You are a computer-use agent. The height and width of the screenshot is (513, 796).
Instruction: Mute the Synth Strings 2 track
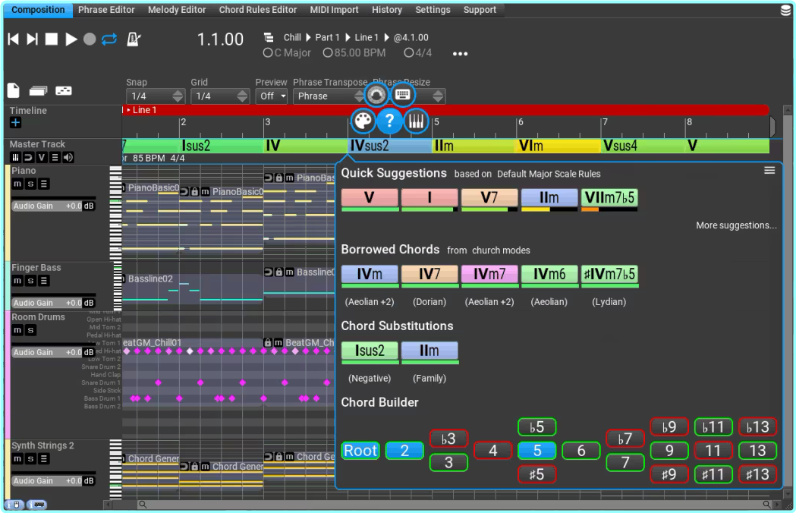coord(17,459)
